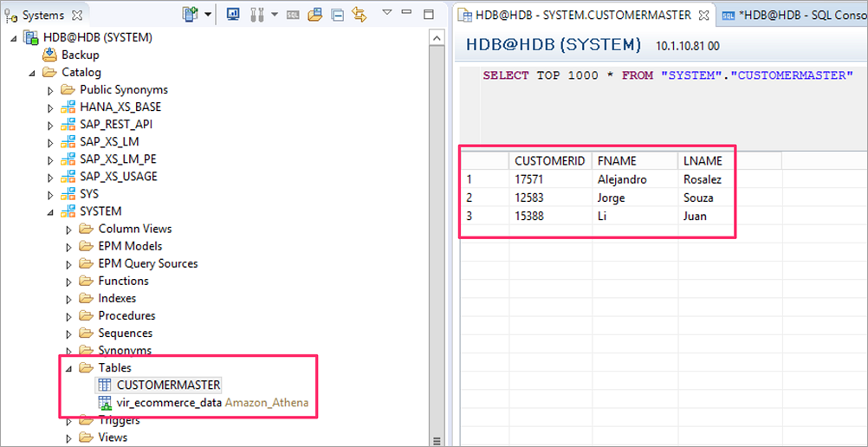Click the vir_ecommerce_data virtual table icon
The width and height of the screenshot is (868, 447).
(x=105, y=403)
